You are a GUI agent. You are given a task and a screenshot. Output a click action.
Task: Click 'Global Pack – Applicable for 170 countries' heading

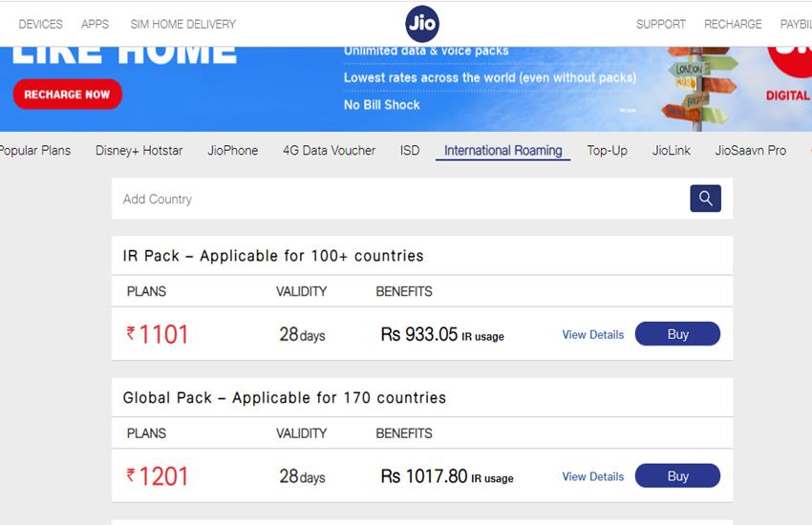click(x=285, y=397)
